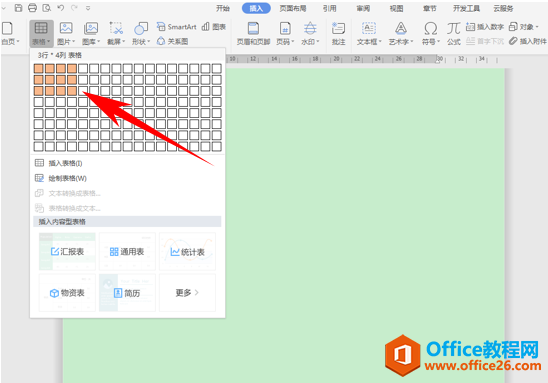Expand the 图片 dropdown arrow

pyautogui.click(x=74, y=42)
